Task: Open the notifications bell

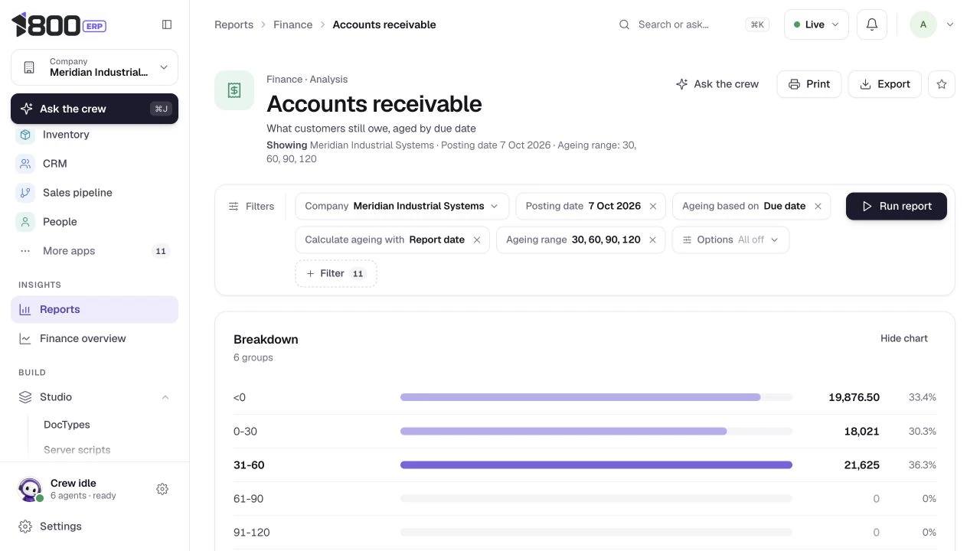Action: [872, 24]
